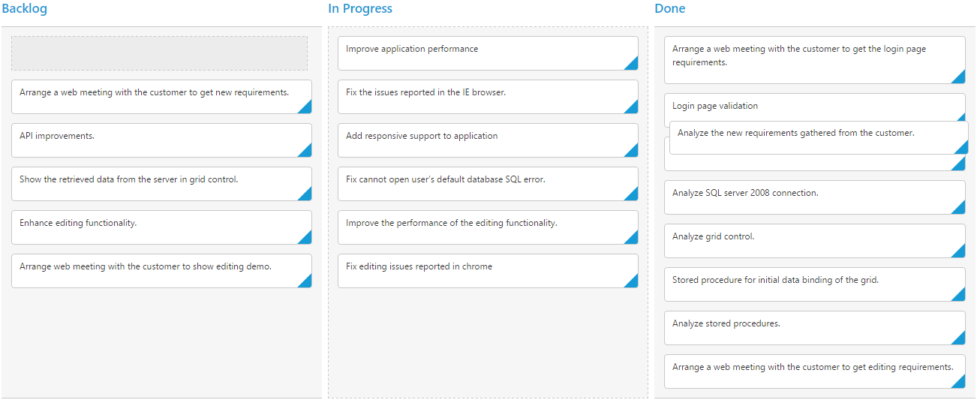Select the Backlog column header
Screen dimensions: 980x403
pos(25,9)
